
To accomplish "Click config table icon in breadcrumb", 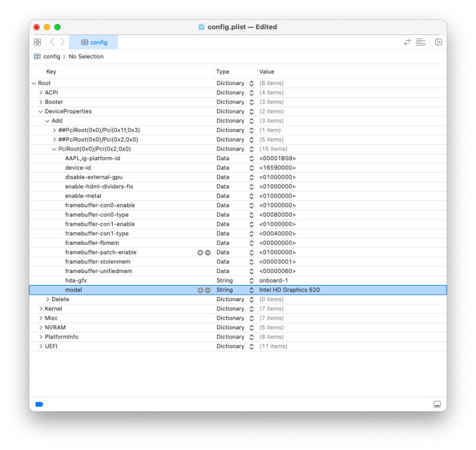I will [x=37, y=56].
